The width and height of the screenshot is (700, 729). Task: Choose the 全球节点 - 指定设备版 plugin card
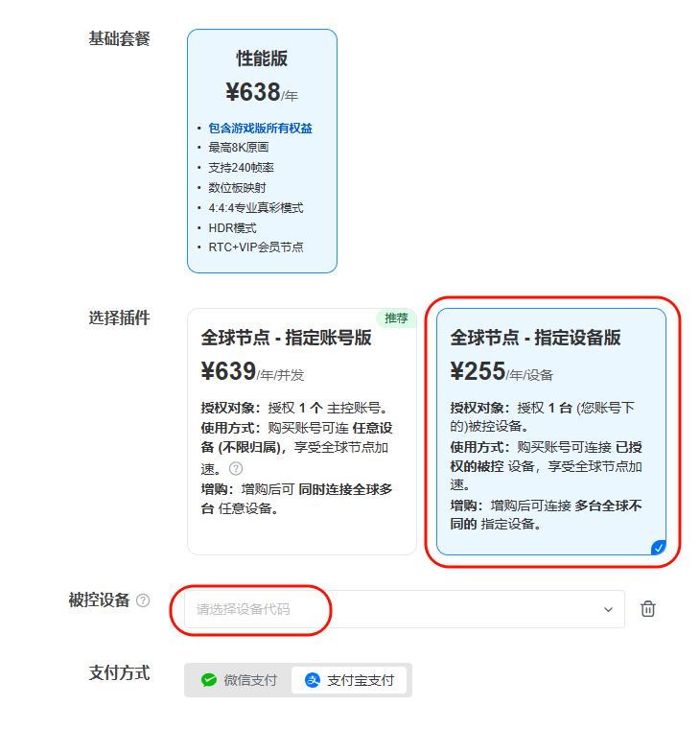click(x=551, y=432)
